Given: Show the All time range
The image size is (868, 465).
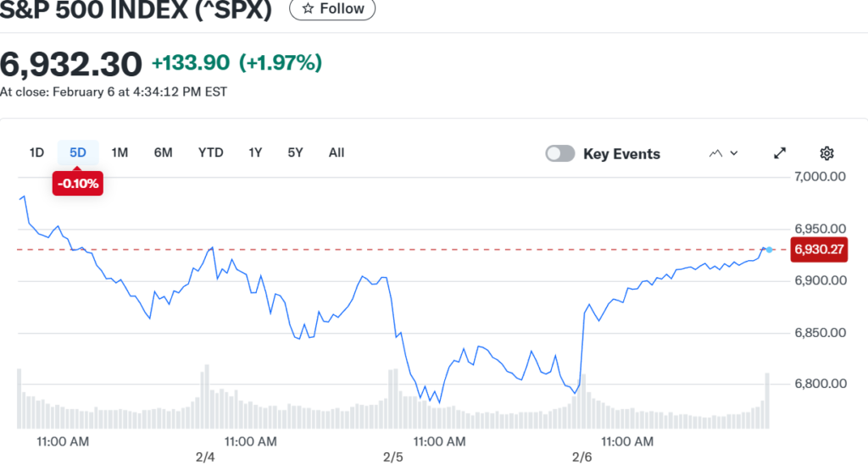Looking at the screenshot, I should point(337,152).
